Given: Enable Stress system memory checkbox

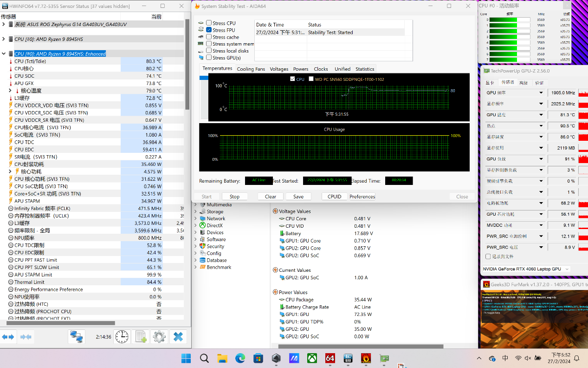Looking at the screenshot, I should click(x=209, y=44).
